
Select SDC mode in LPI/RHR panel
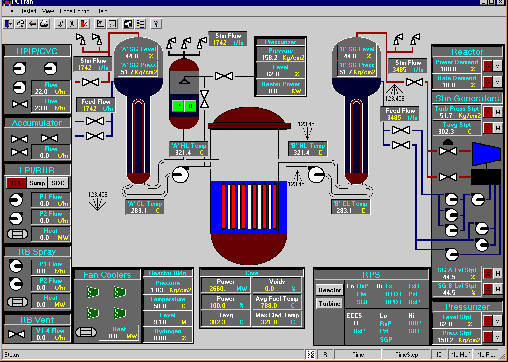[x=58, y=183]
